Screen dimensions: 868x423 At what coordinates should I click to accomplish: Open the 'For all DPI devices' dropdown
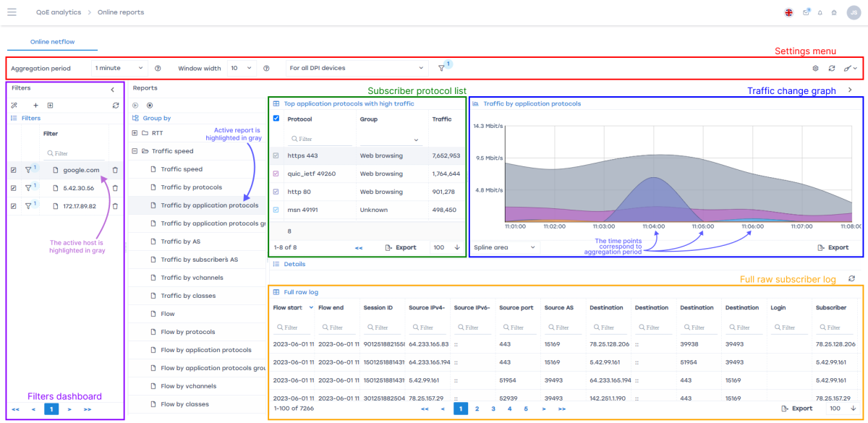tap(355, 68)
